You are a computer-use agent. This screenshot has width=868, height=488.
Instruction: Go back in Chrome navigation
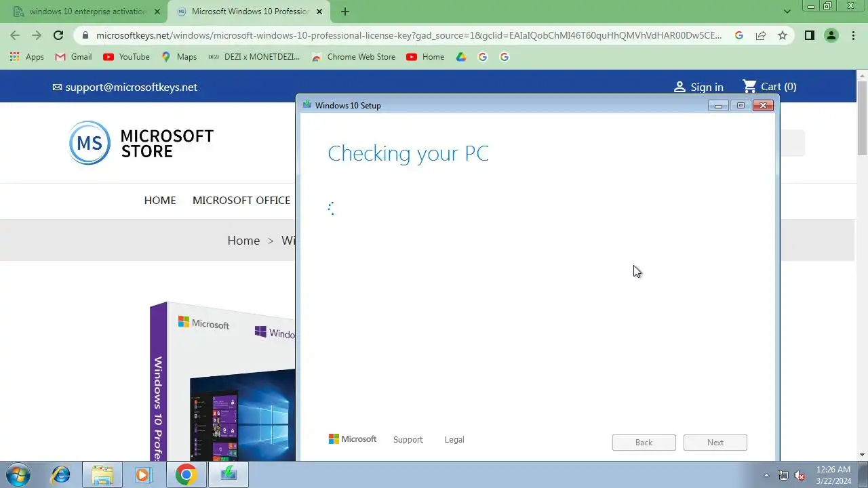15,35
